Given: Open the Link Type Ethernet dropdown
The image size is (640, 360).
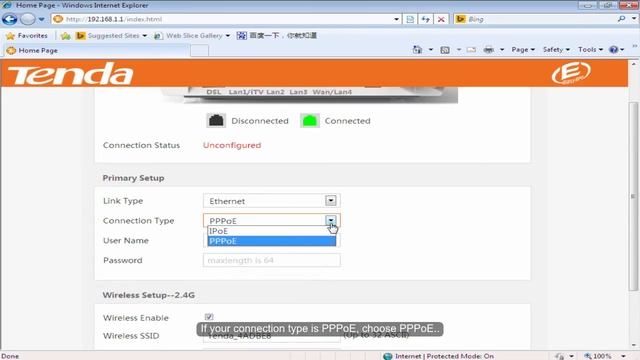Looking at the screenshot, I should click(271, 201).
